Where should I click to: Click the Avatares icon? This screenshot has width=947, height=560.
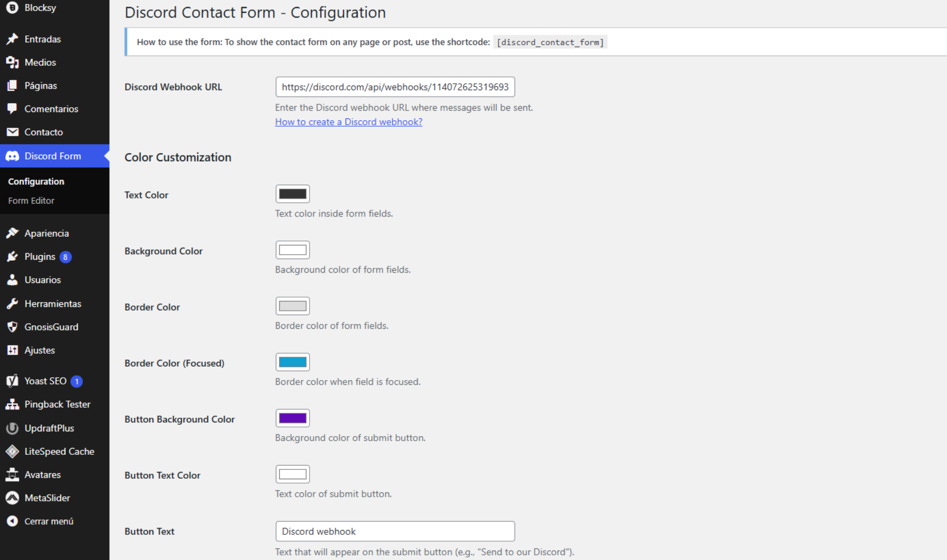[x=12, y=475]
